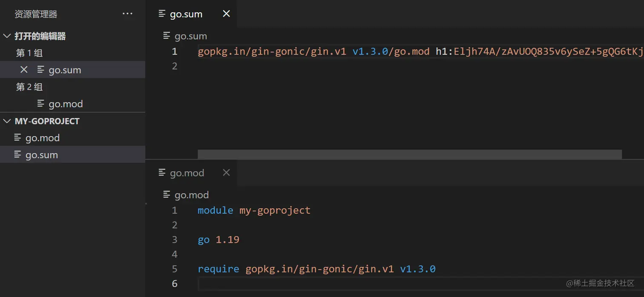
Task: Collapse the 打开的编辑器 section
Action: coord(7,36)
